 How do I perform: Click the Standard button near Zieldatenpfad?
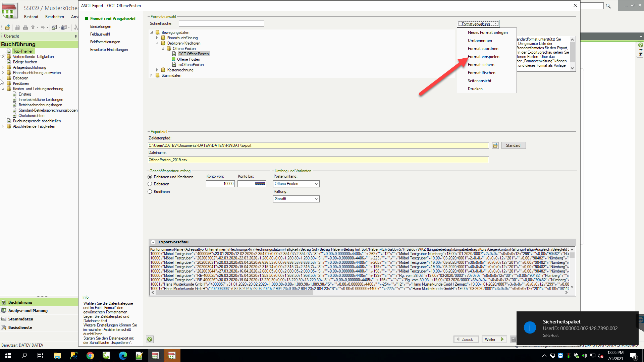click(x=513, y=145)
